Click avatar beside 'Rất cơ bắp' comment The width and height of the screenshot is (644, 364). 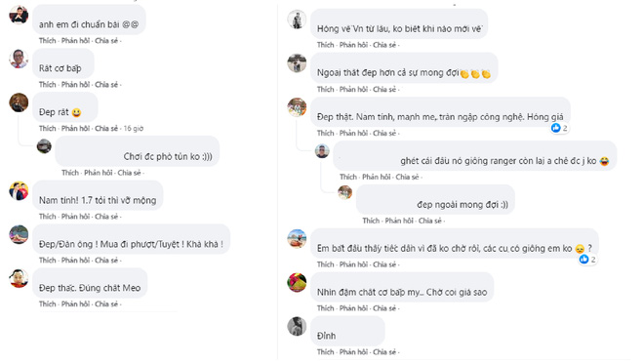point(19,59)
